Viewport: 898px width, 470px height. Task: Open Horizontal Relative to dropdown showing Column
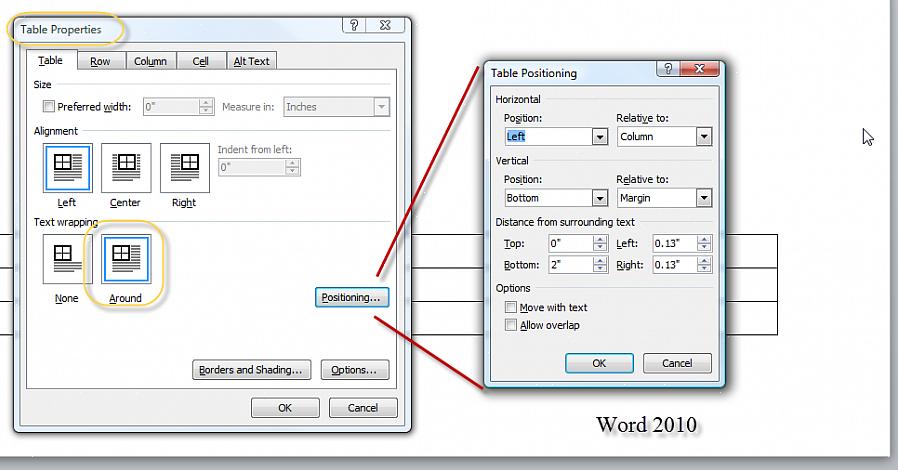(x=704, y=137)
